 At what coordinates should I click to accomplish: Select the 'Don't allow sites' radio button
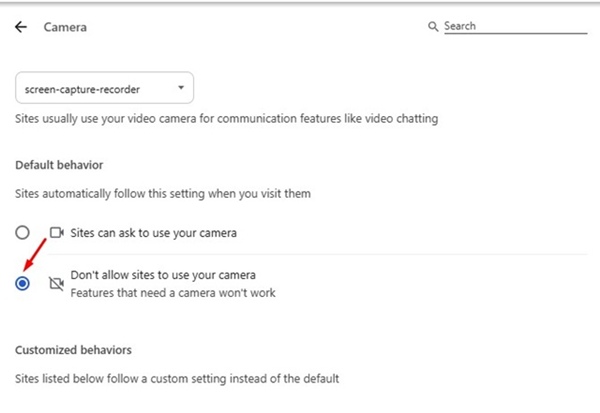coord(23,284)
